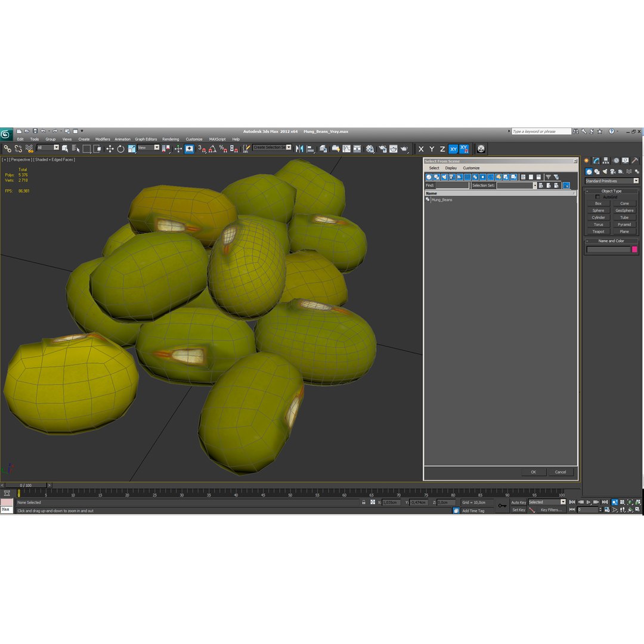This screenshot has width=644, height=644.
Task: Click the pink object color swatch
Action: click(x=634, y=249)
